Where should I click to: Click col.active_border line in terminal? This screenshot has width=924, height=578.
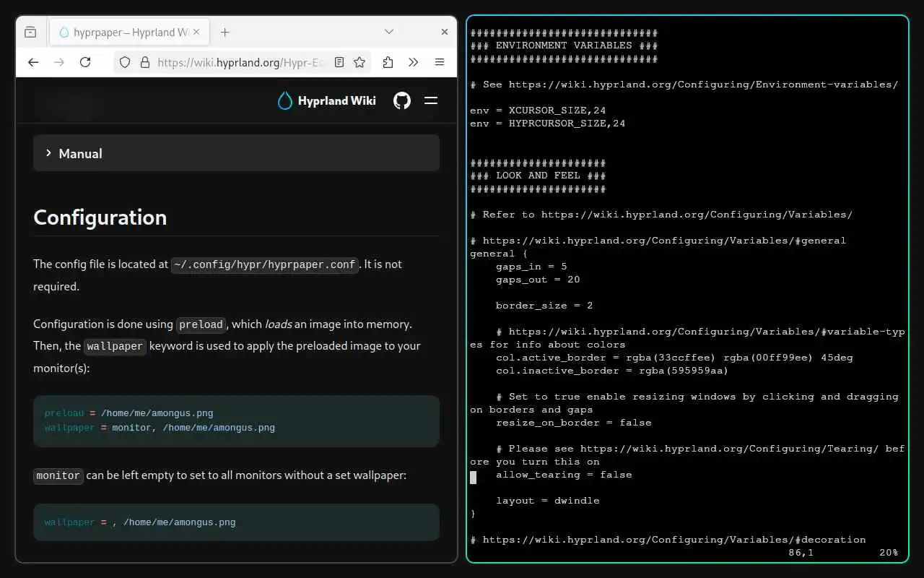[675, 358]
